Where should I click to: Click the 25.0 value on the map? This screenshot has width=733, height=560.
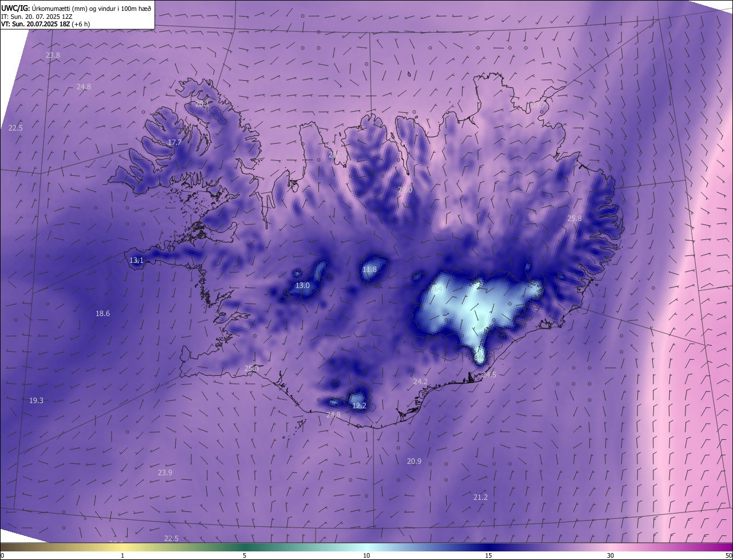point(251,369)
